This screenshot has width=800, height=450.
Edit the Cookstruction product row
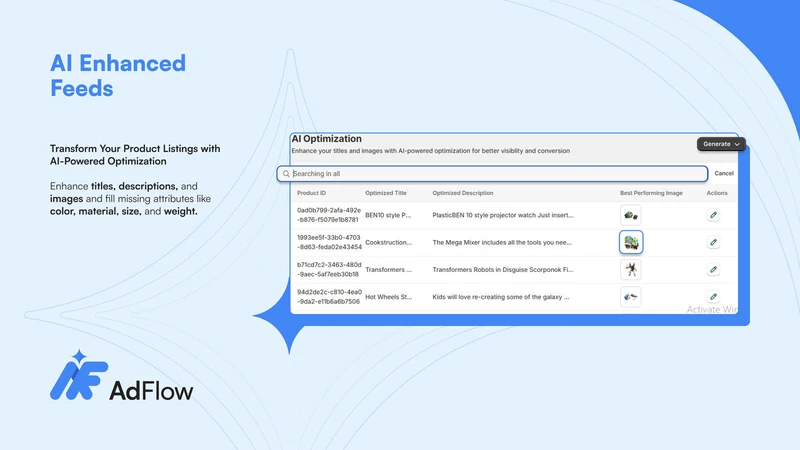coord(713,242)
